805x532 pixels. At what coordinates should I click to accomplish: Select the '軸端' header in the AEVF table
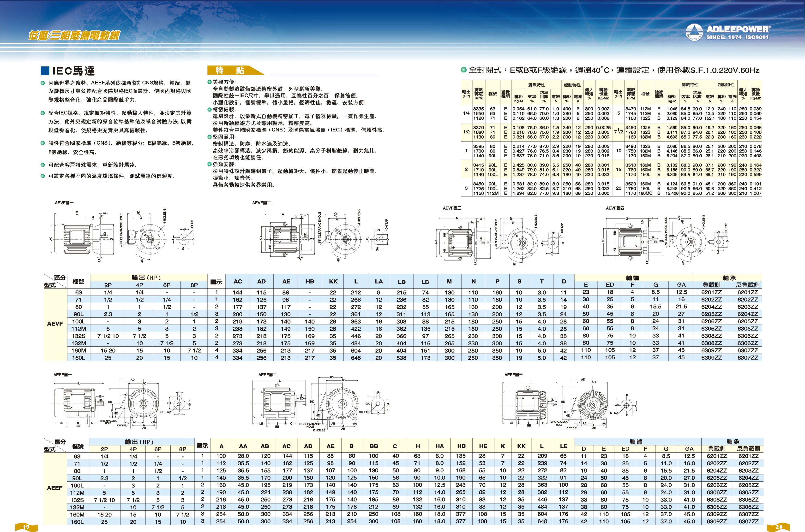click(632, 278)
